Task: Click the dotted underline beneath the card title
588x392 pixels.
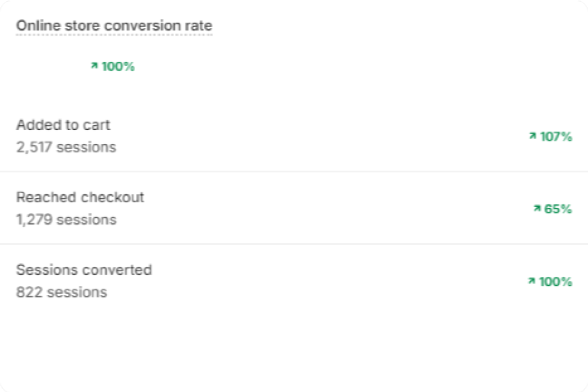Action: coord(114,34)
